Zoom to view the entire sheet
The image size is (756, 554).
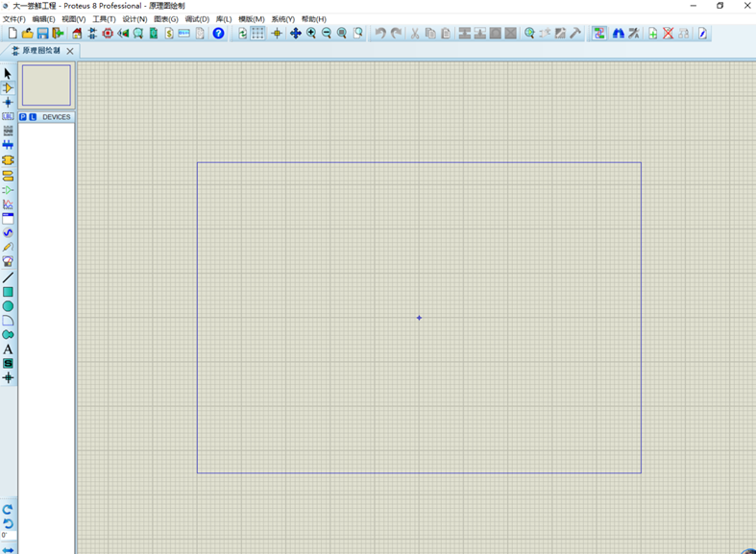[x=342, y=34]
